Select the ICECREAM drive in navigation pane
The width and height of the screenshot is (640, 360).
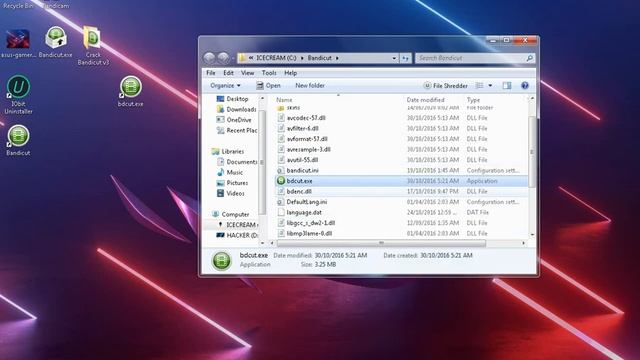[x=237, y=225]
